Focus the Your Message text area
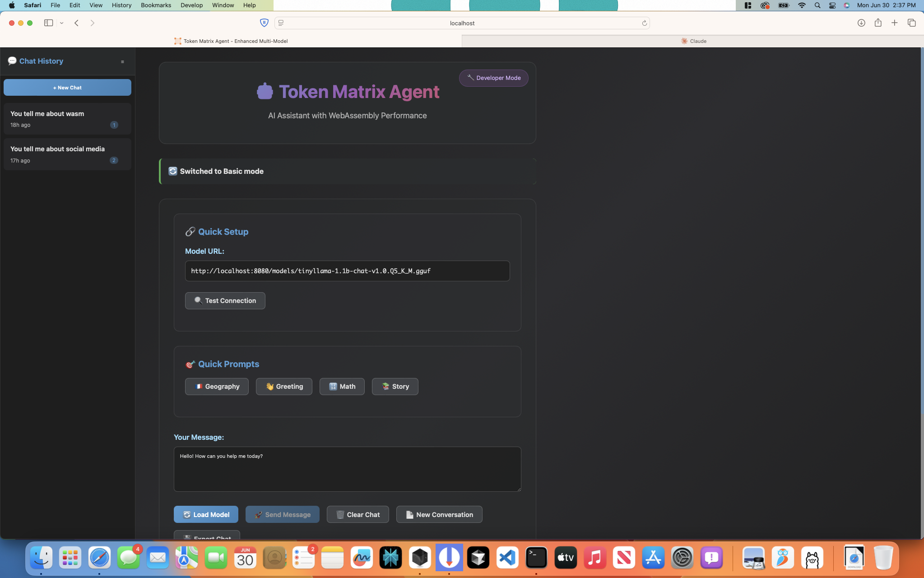924x578 pixels. coord(347,469)
